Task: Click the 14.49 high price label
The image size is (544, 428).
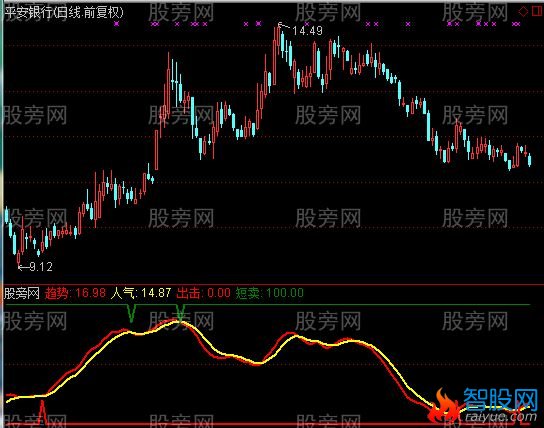Action: click(307, 31)
